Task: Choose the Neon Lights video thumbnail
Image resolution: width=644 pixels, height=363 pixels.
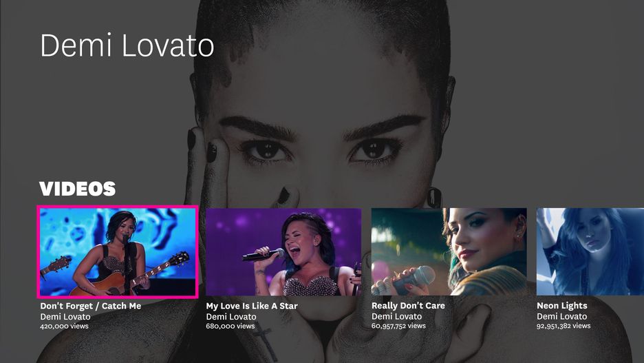Action: click(x=590, y=251)
